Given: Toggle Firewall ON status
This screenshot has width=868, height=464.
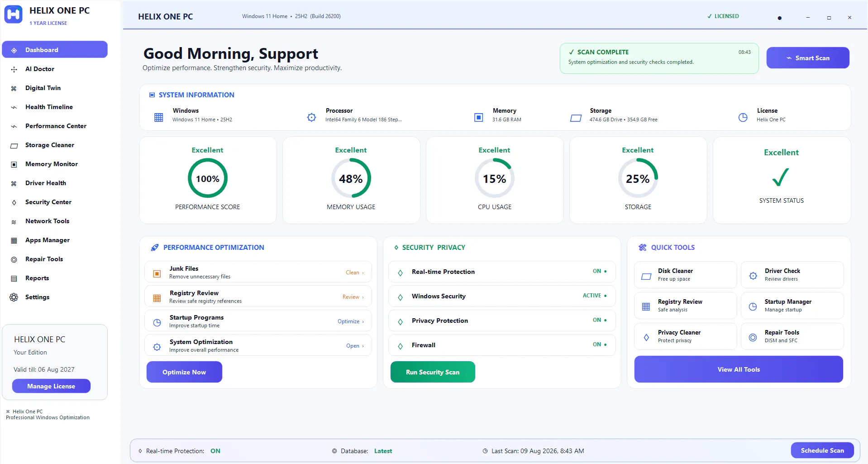Looking at the screenshot, I should click(x=600, y=344).
